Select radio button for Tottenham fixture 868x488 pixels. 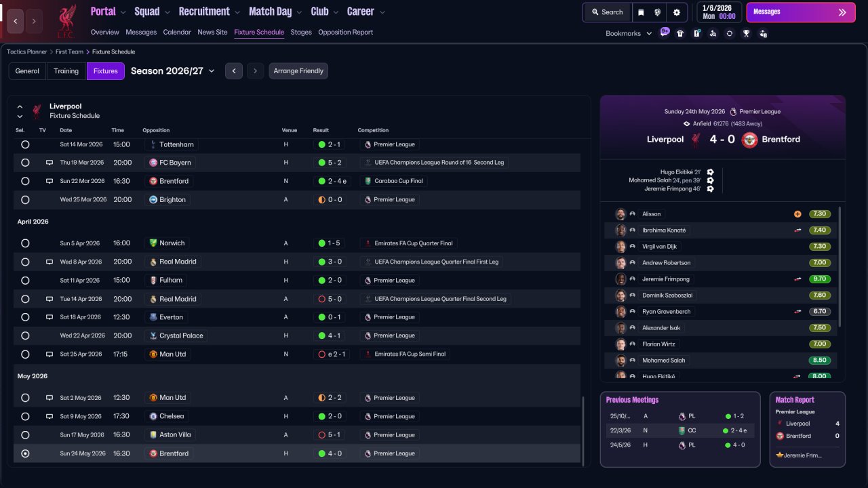pyautogui.click(x=25, y=144)
